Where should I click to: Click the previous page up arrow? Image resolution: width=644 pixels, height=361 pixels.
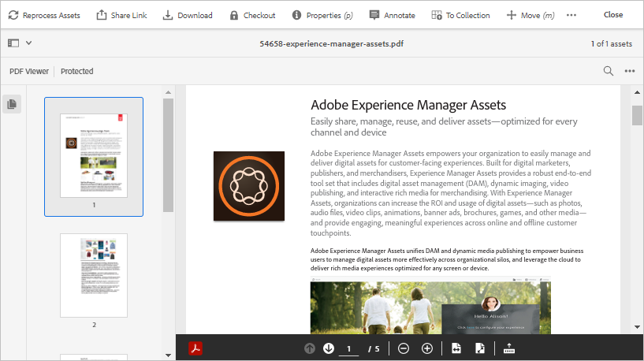click(310, 348)
